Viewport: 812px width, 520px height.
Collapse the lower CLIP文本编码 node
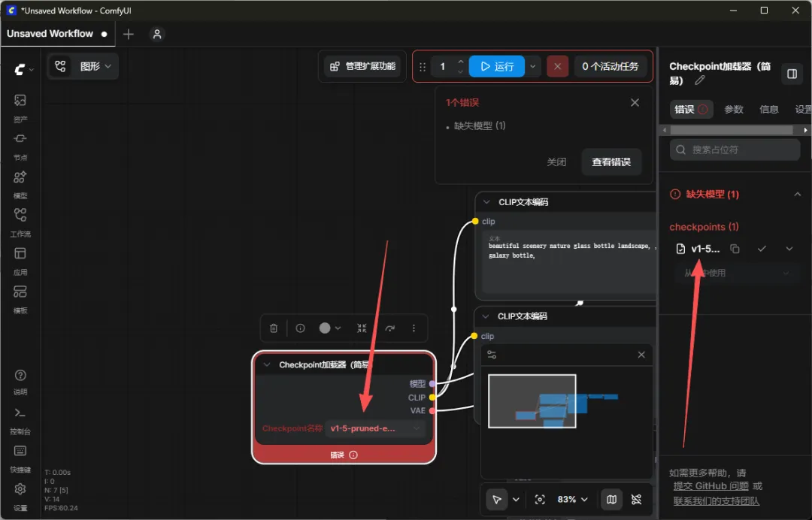click(485, 316)
